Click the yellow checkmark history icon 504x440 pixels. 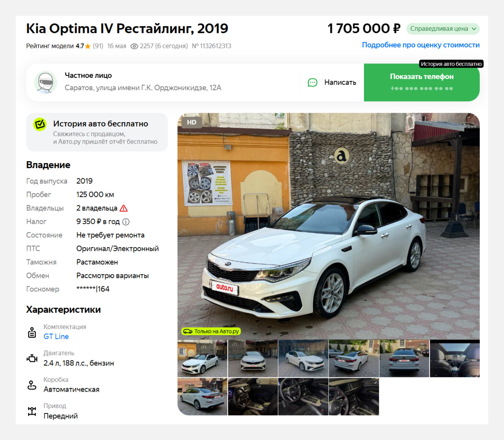point(40,124)
